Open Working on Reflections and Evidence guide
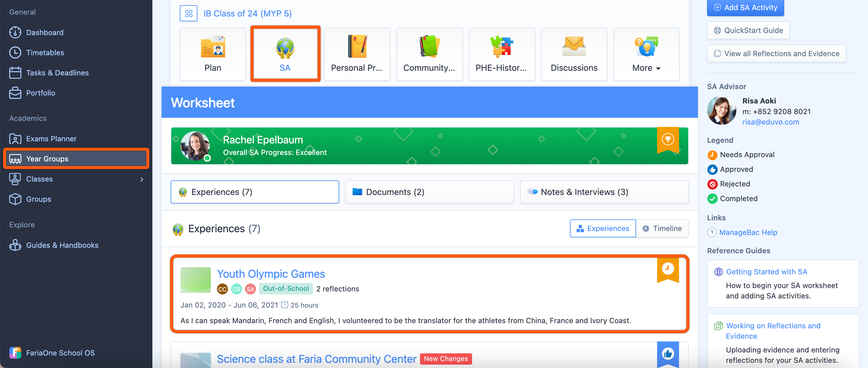 [773, 331]
